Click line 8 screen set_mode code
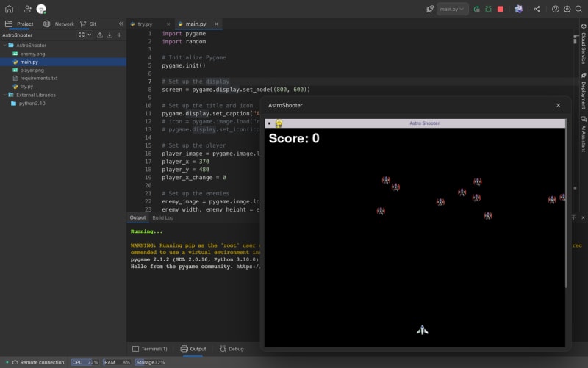The height and width of the screenshot is (368, 588). [x=236, y=90]
